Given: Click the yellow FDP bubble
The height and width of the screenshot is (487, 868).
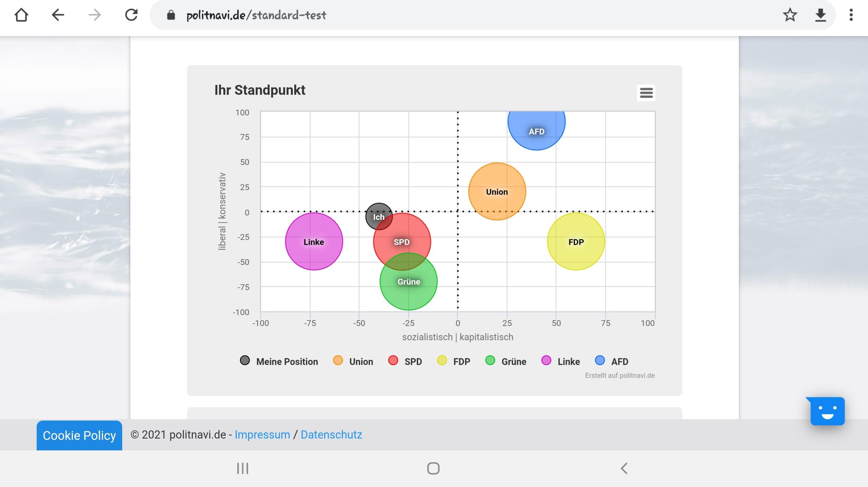Looking at the screenshot, I should coord(576,241).
